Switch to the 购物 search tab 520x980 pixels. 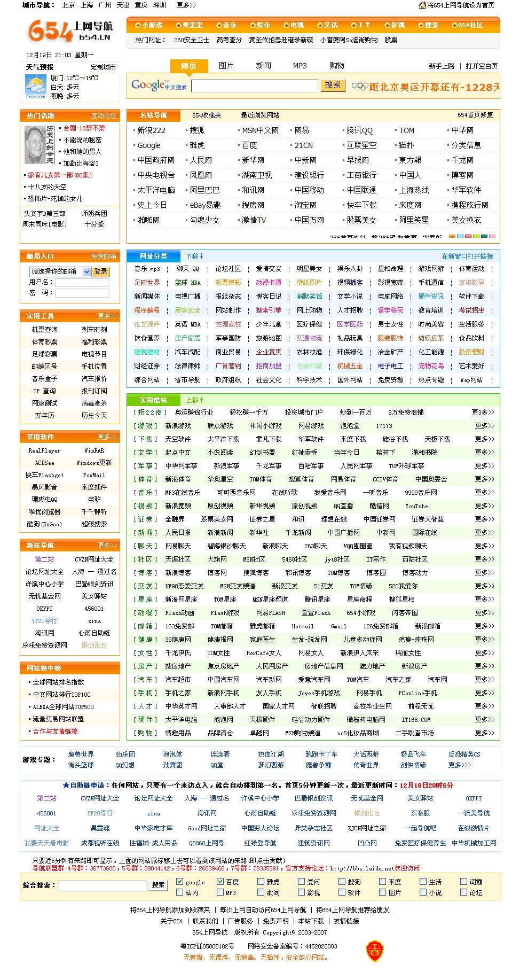coord(337,66)
